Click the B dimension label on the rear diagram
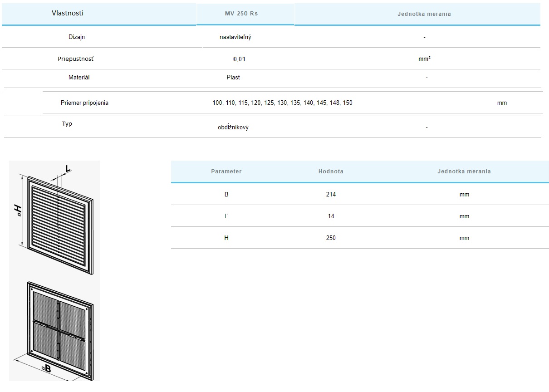549x392 pixels. [45, 369]
